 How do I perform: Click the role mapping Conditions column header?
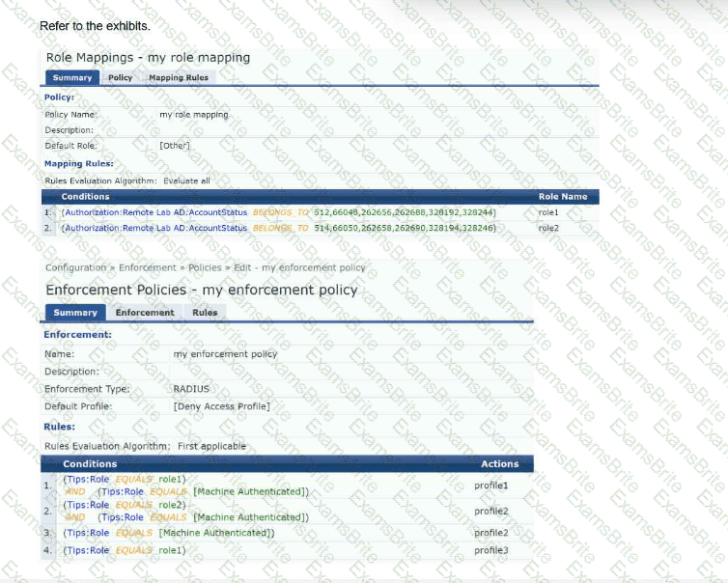click(85, 197)
